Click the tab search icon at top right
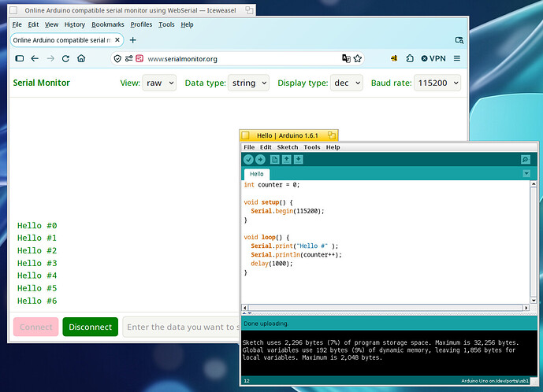 (x=459, y=40)
